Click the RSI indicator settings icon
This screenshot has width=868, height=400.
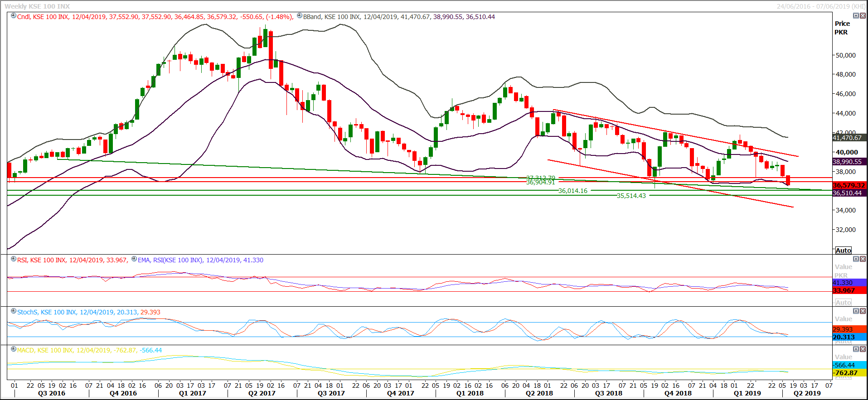[14, 259]
